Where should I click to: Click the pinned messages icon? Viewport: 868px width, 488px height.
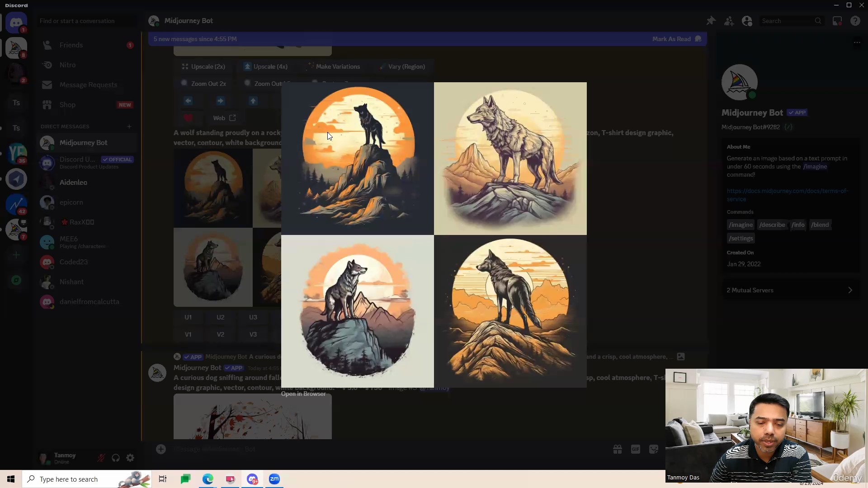coord(711,21)
